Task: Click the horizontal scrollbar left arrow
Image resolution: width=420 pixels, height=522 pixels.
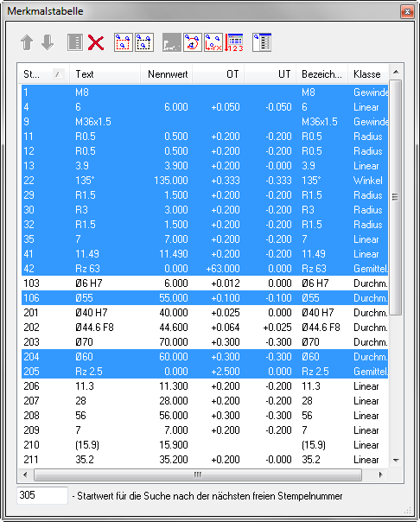Action: [25, 474]
